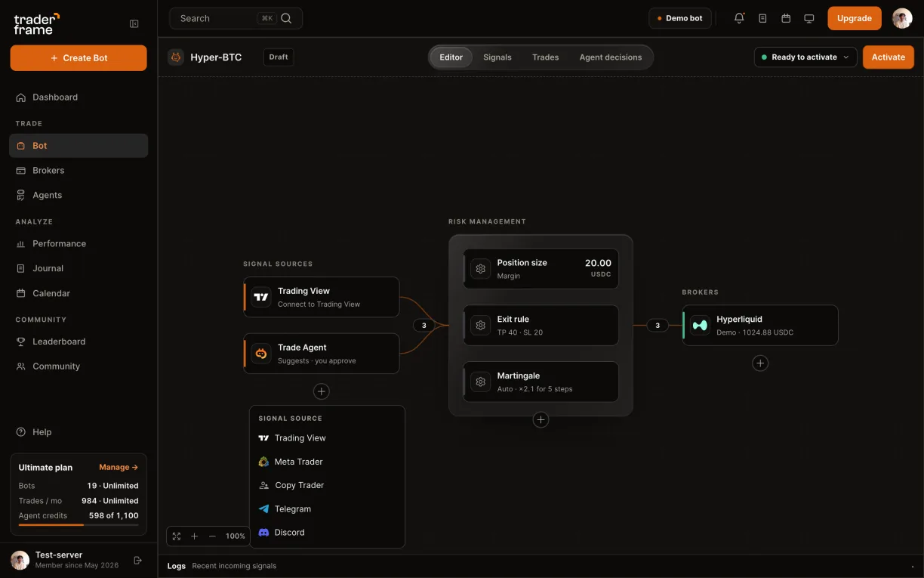Switch to the Agent decisions tab
Screen dimensions: 924x578
[611, 57]
